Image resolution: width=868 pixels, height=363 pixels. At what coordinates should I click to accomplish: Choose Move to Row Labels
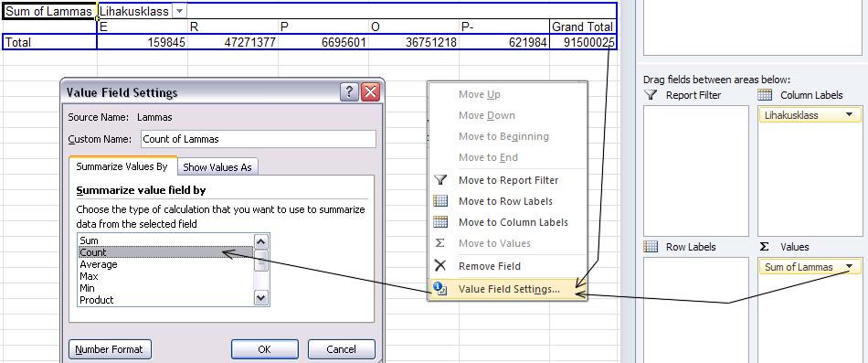click(508, 201)
